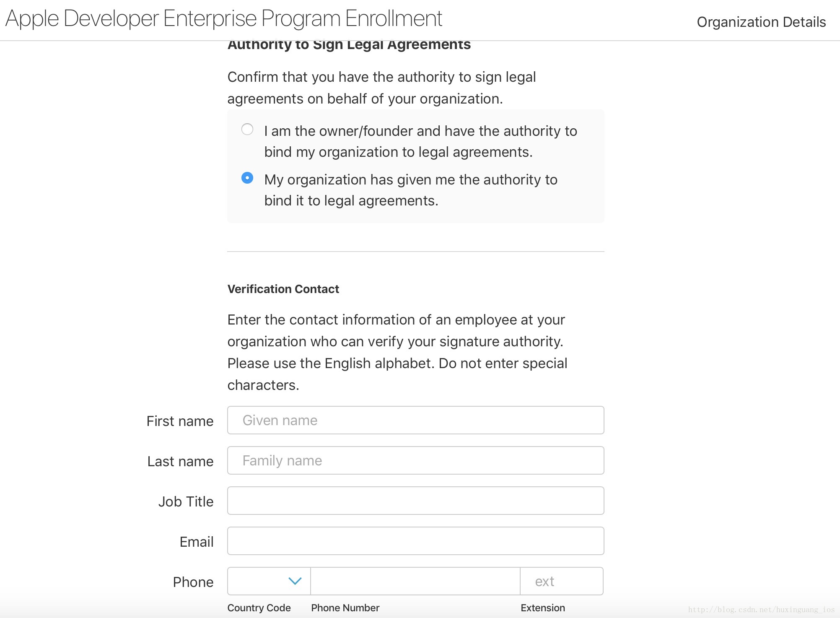Click into the First name field
Screen dimensions: 840x618
[415, 420]
